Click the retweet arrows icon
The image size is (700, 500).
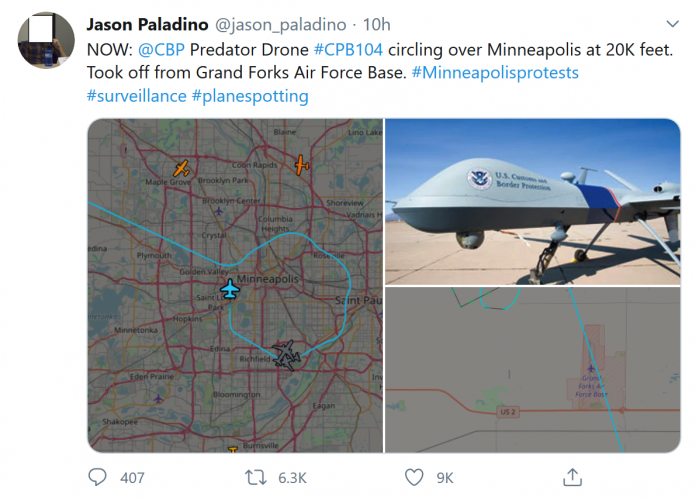(x=256, y=477)
